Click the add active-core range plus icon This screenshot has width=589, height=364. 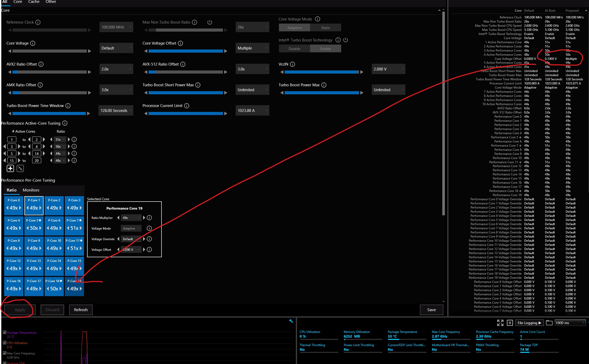pyautogui.click(x=10, y=169)
